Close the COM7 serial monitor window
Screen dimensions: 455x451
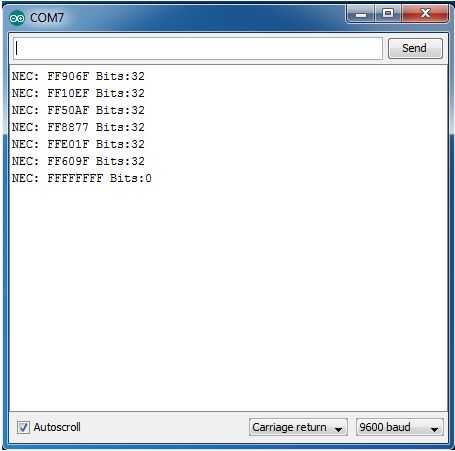coord(425,14)
